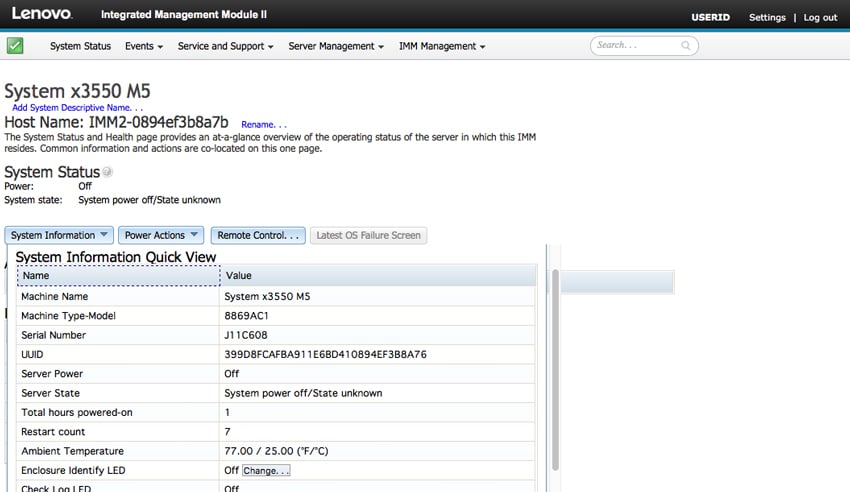Click the UUID row label
This screenshot has width=850, height=492.
click(x=32, y=354)
